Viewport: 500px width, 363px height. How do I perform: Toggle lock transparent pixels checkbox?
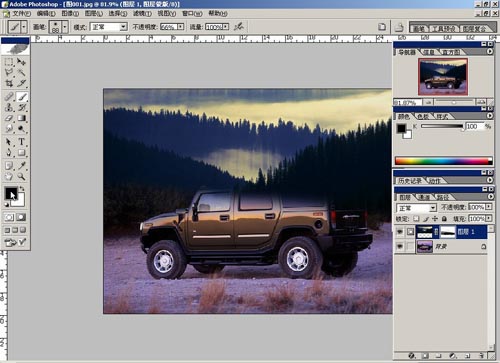[x=416, y=219]
